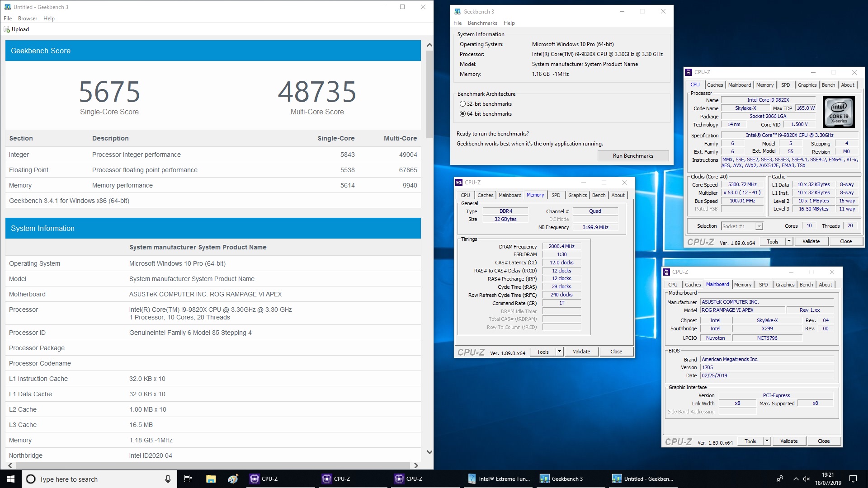The height and width of the screenshot is (488, 868).
Task: Open Tools dropdown arrow in CPU-Z CPU window
Action: click(789, 241)
